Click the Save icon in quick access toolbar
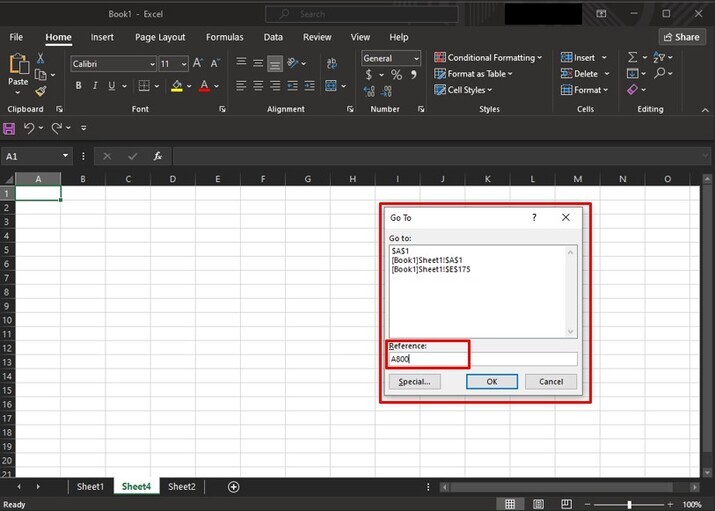 tap(9, 128)
